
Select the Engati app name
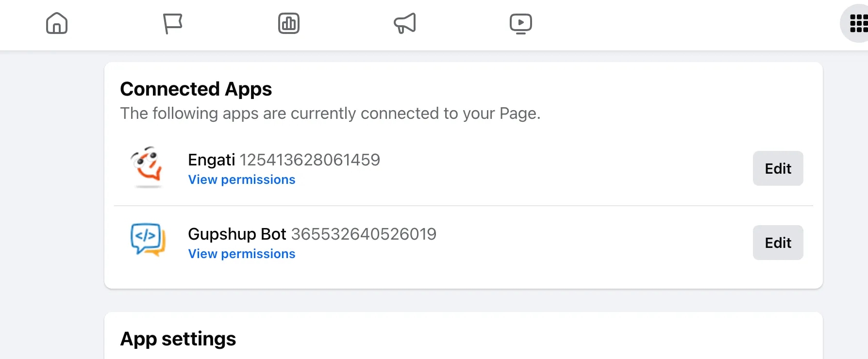212,160
